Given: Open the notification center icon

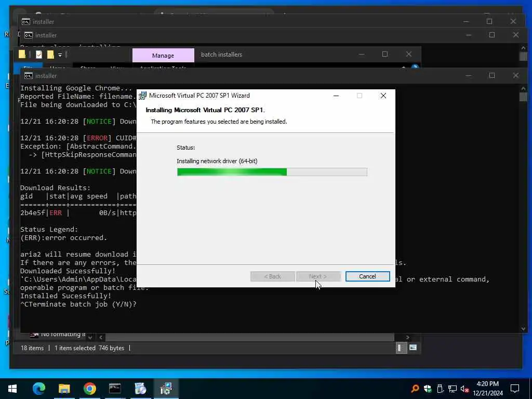Looking at the screenshot, I should tap(515, 389).
